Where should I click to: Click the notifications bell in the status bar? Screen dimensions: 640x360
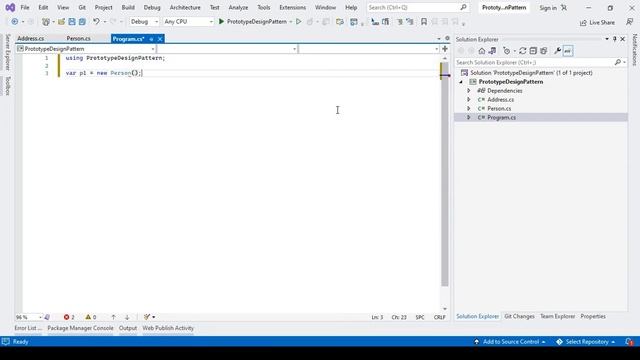(629, 342)
